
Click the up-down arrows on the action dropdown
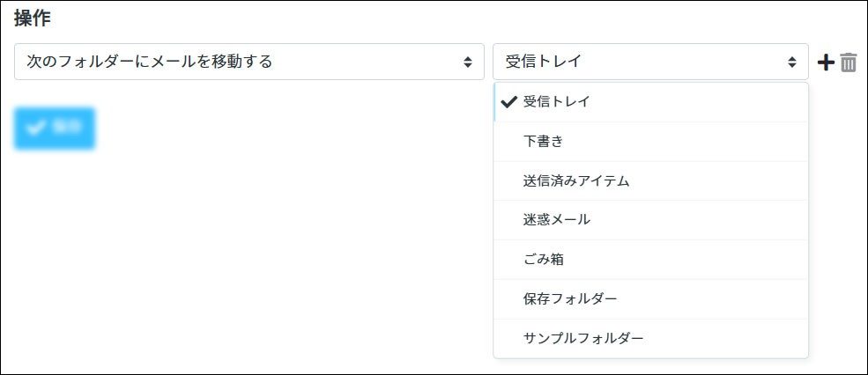click(x=467, y=62)
